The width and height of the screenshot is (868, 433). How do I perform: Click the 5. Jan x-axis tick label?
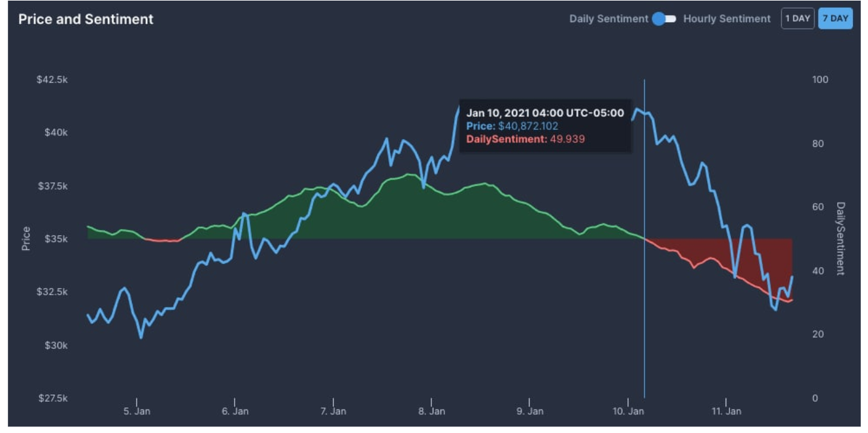(x=137, y=411)
